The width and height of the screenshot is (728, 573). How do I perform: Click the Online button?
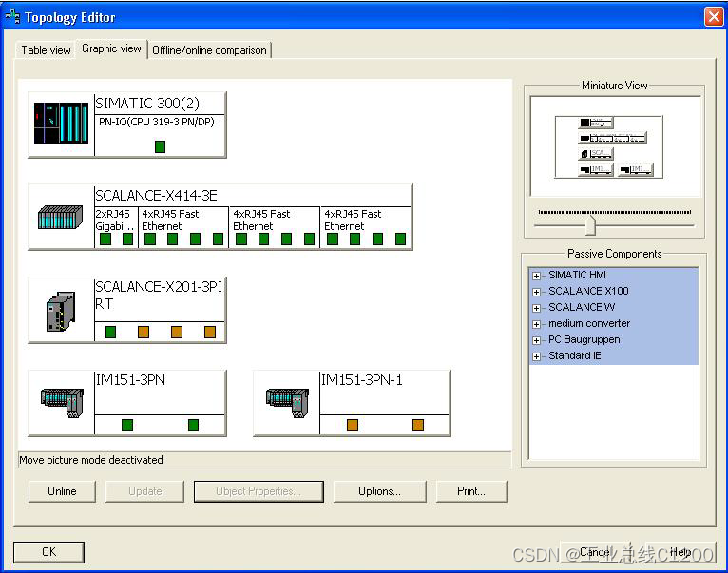click(x=62, y=491)
